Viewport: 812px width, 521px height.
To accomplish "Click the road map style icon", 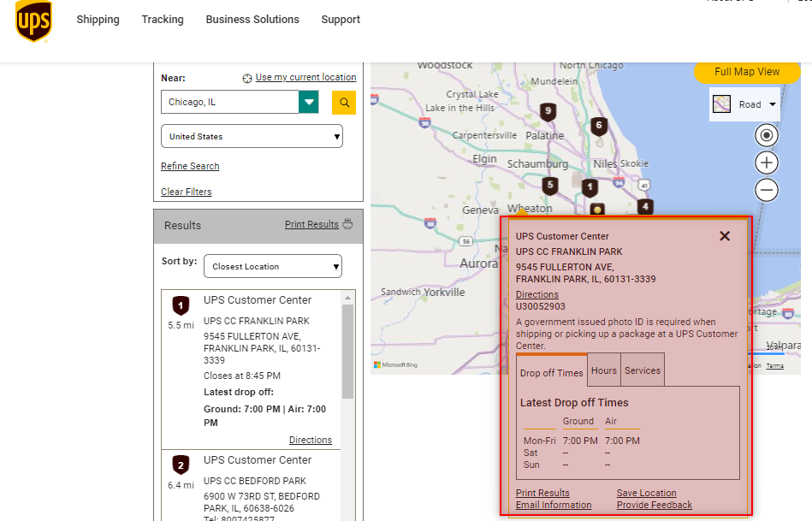I will pyautogui.click(x=721, y=104).
